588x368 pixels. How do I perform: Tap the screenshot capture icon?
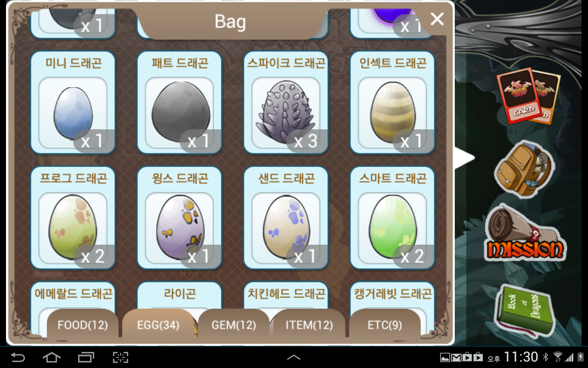(x=120, y=357)
